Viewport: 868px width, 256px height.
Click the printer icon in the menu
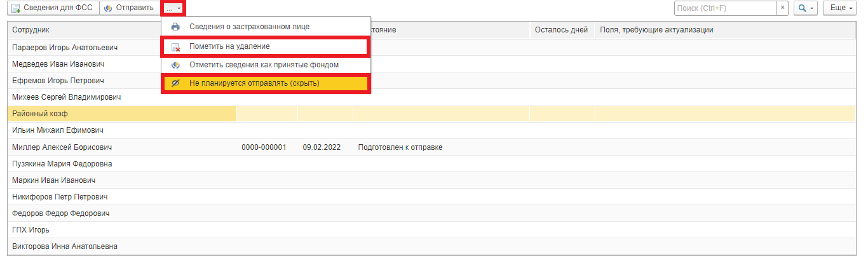(x=176, y=27)
